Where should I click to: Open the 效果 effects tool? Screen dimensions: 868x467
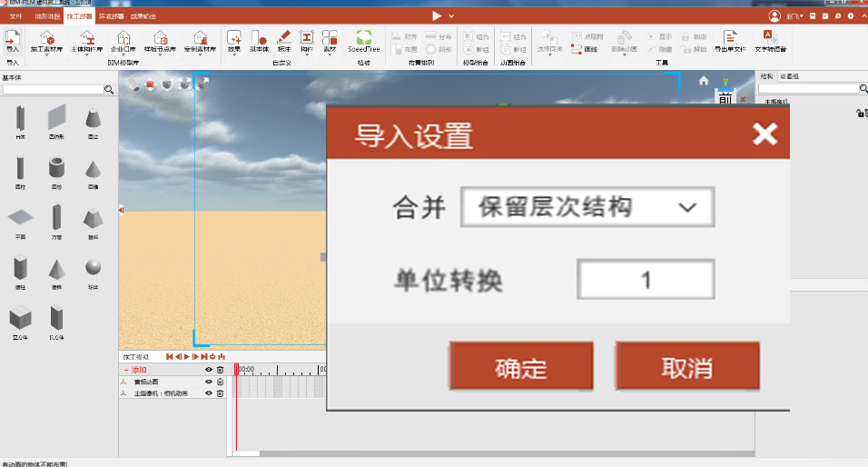pos(234,42)
